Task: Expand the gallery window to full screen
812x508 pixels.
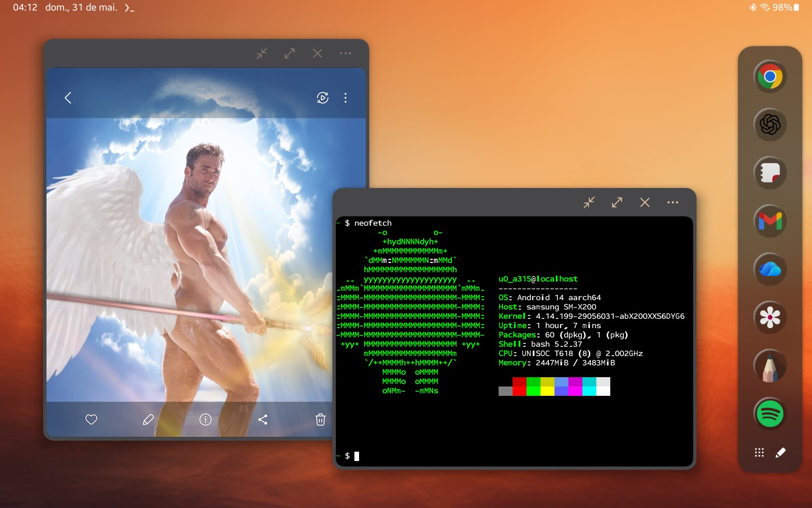Action: click(290, 53)
